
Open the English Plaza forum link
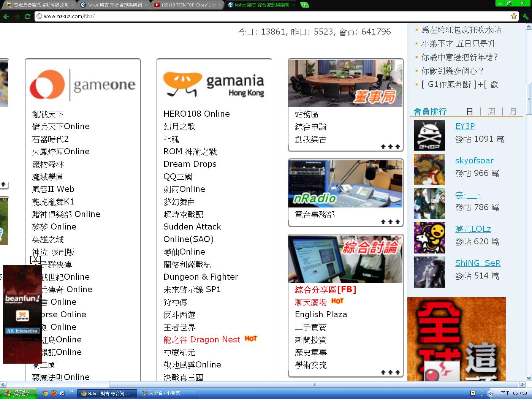point(321,314)
